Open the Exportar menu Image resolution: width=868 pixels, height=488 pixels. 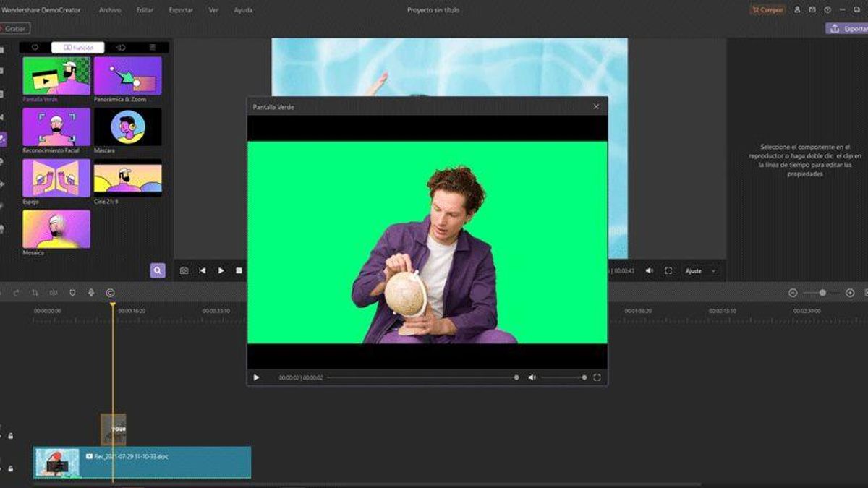[x=181, y=10]
